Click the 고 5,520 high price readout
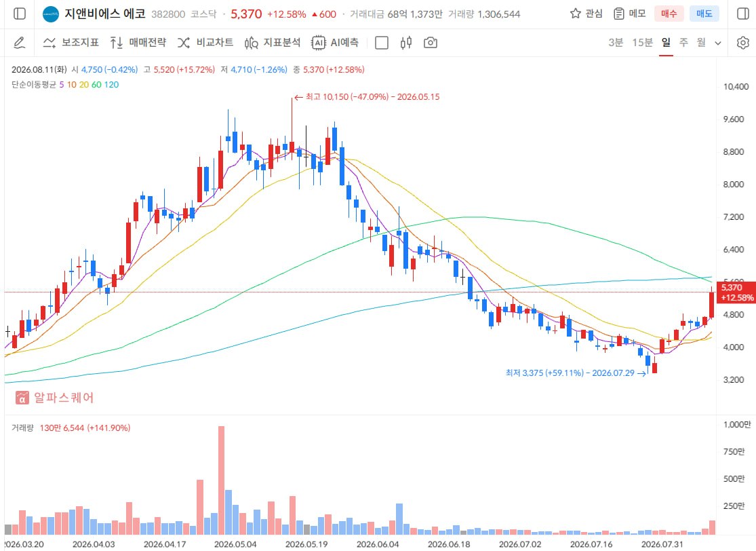 pos(179,69)
